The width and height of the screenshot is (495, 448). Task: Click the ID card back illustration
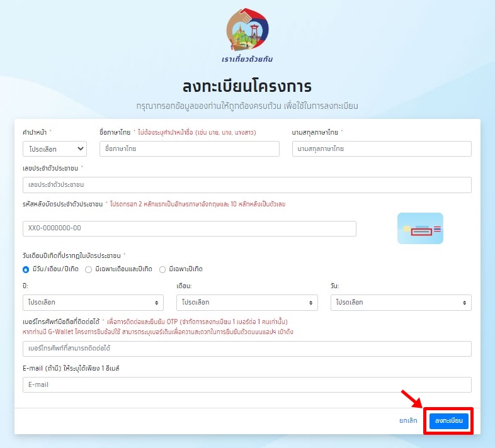pos(420,228)
